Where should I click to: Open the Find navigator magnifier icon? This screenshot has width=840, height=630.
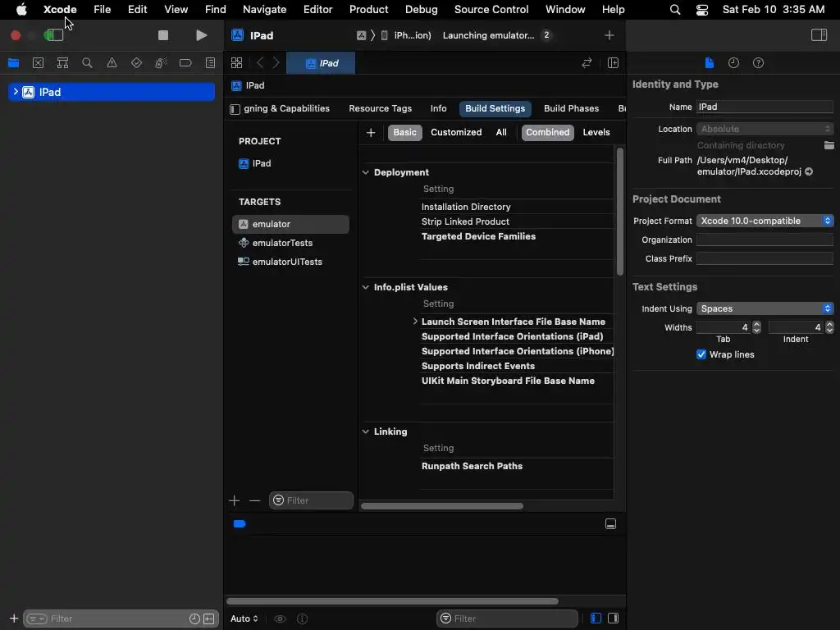[87, 62]
